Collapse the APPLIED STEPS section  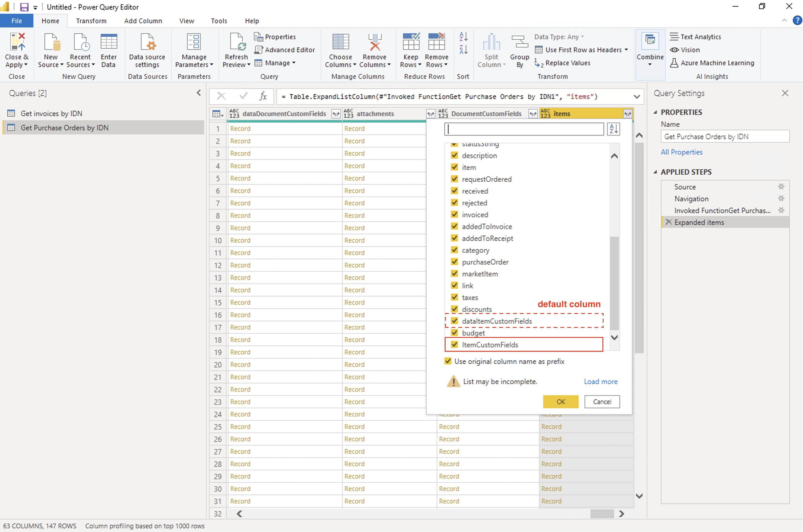tap(655, 172)
